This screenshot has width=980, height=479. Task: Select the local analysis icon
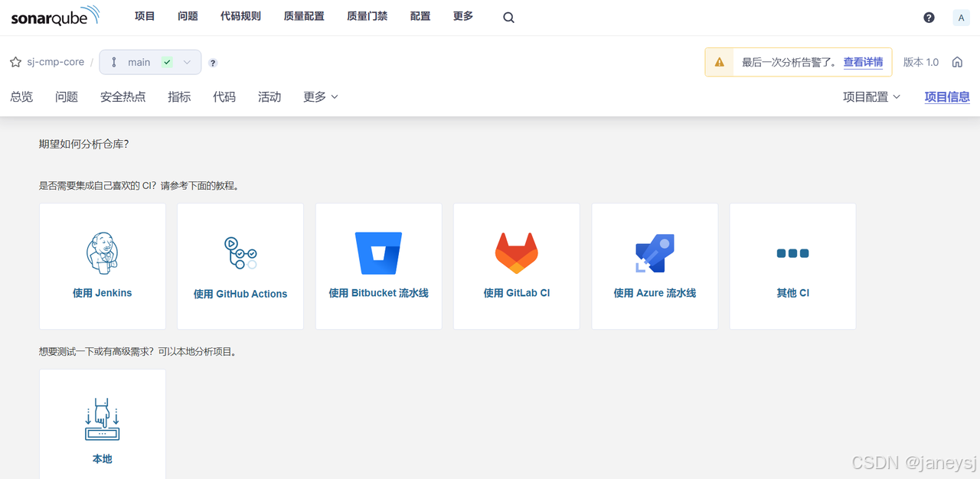(x=103, y=419)
